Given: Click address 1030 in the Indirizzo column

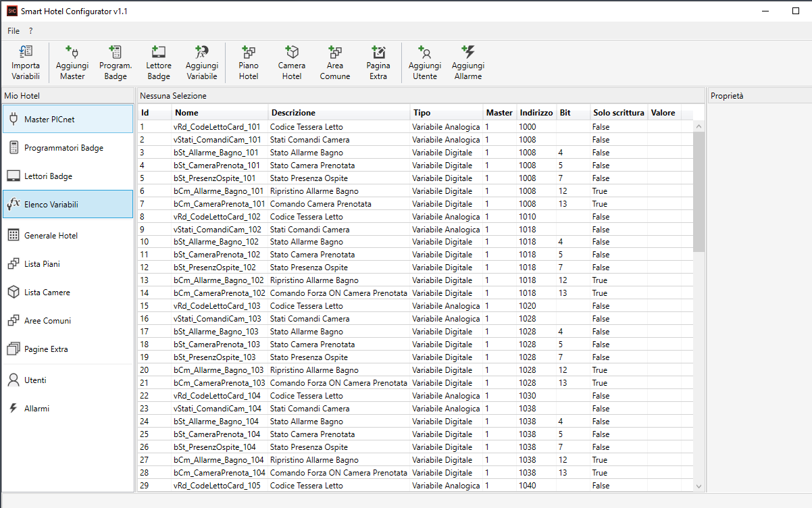Looking at the screenshot, I should [528, 396].
